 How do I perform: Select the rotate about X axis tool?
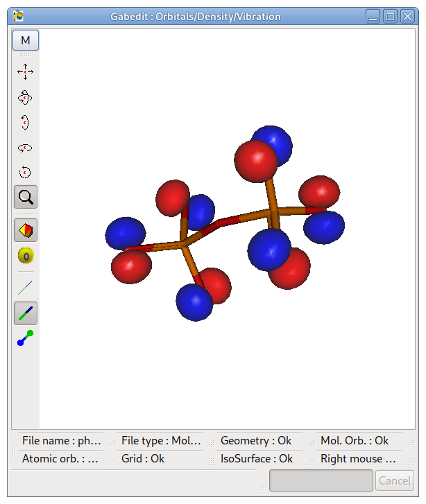tap(26, 123)
